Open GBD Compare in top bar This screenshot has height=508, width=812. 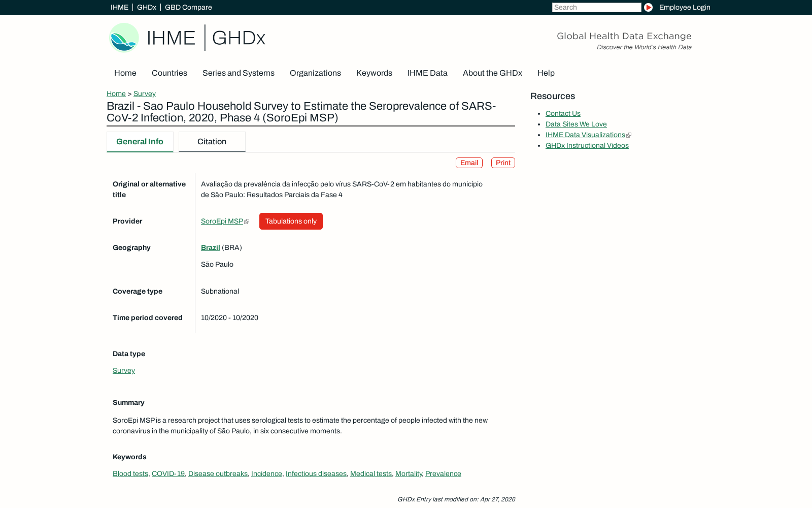click(x=188, y=8)
